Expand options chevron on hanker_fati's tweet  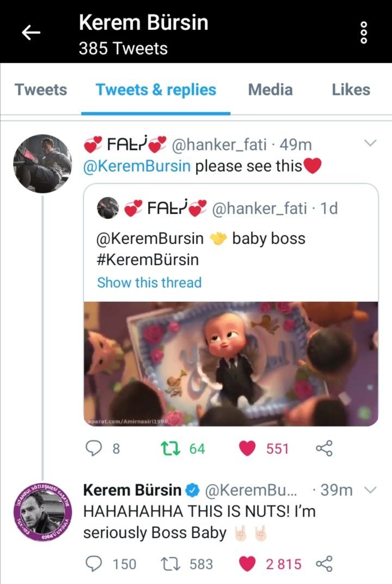pos(370,144)
